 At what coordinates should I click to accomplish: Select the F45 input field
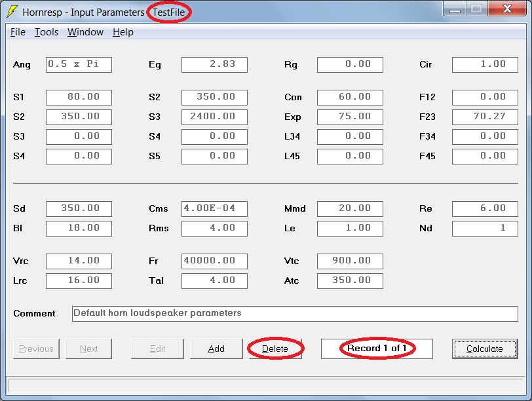pyautogui.click(x=485, y=157)
